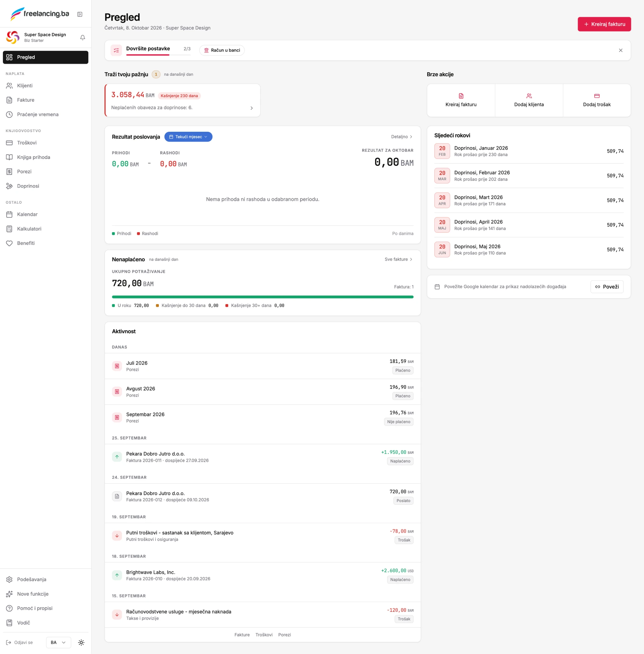The width and height of the screenshot is (644, 654).
Task: Select Kreiraj fakturu quick action tile
Action: [x=461, y=100]
